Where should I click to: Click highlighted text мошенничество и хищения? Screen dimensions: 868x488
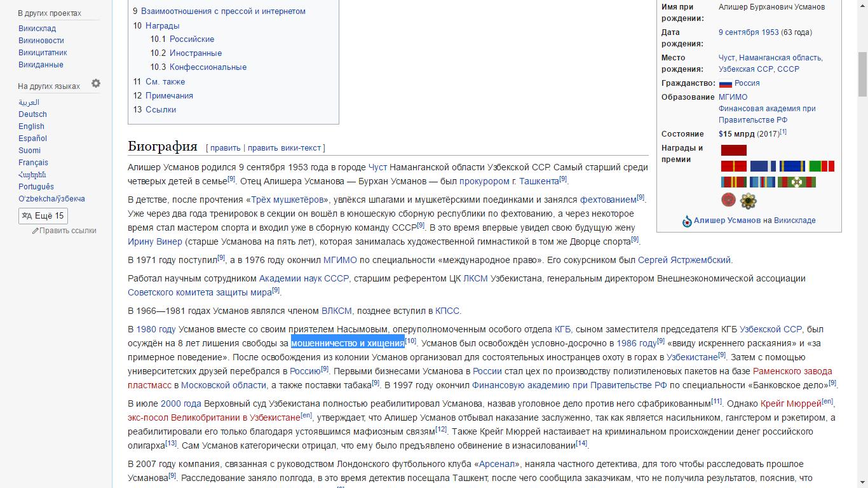tap(348, 343)
